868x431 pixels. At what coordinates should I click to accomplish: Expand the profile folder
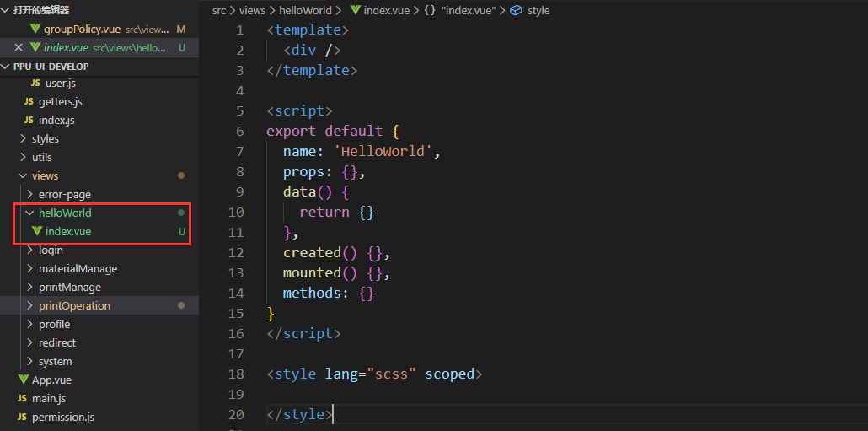(x=29, y=324)
